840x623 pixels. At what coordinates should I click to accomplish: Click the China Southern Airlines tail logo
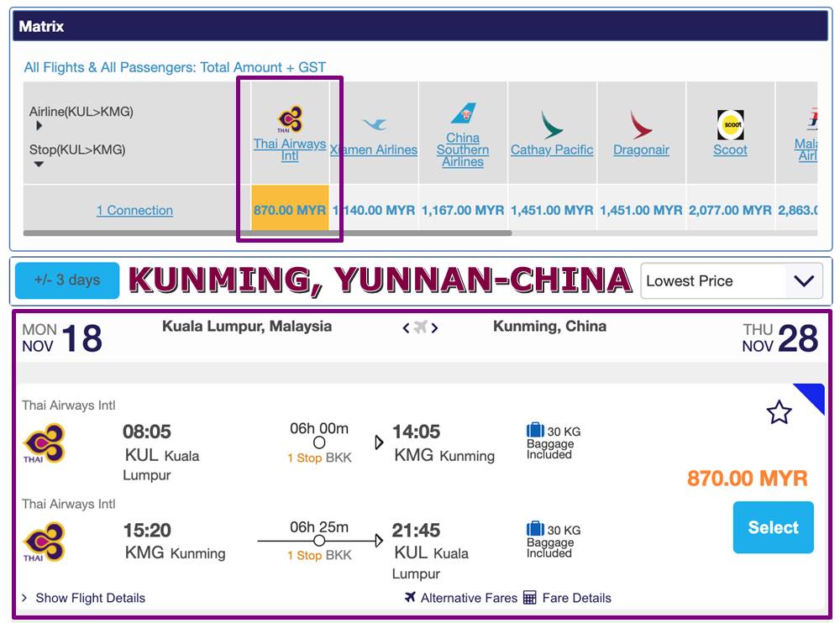[x=463, y=113]
